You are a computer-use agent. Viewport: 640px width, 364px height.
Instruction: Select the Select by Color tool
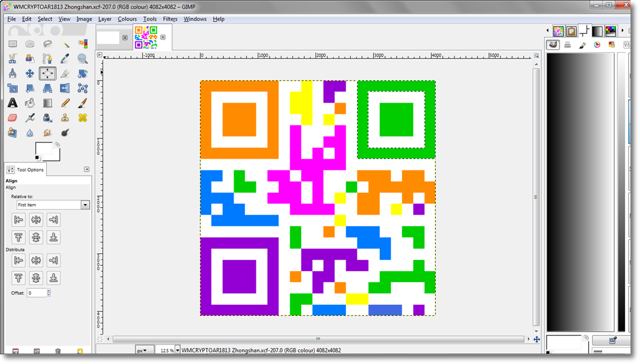[83, 44]
